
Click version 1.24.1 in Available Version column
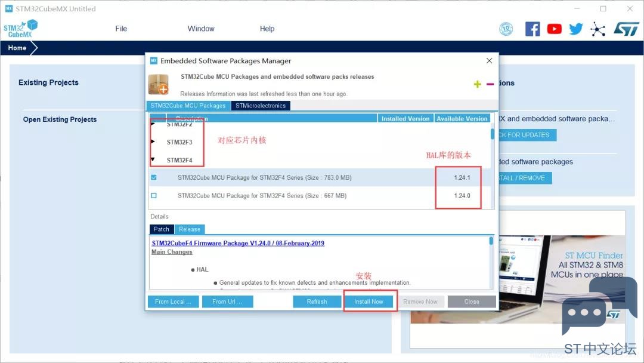click(462, 177)
